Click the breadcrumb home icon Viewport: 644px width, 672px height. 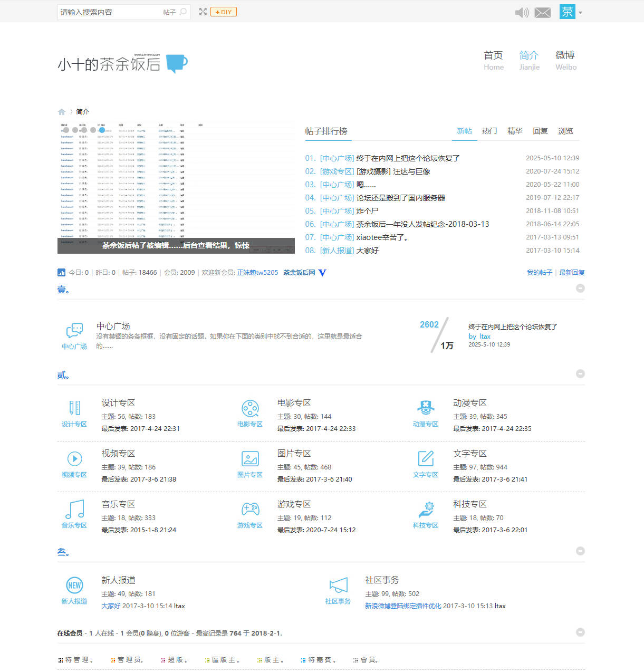coord(62,112)
